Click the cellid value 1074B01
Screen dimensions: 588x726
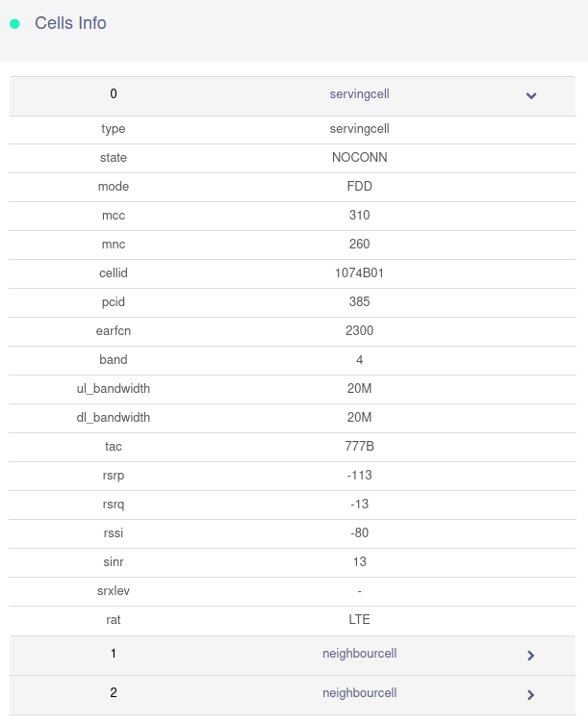pyautogui.click(x=359, y=273)
